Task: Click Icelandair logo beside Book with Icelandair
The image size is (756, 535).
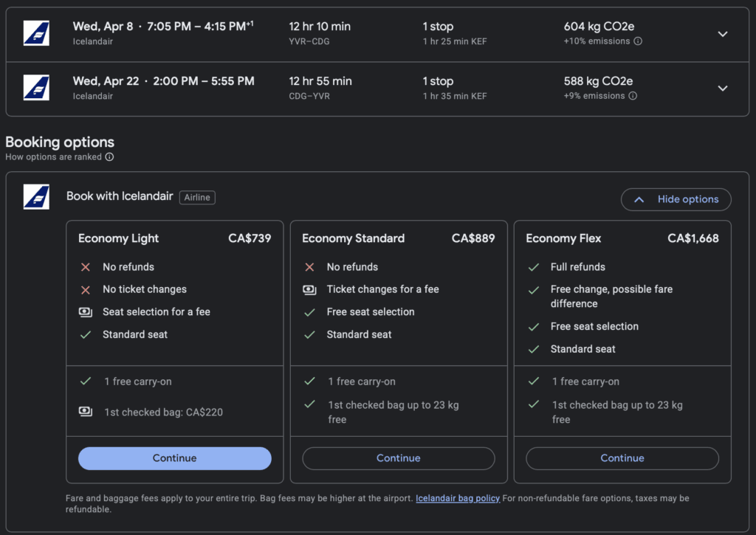Action: point(36,197)
